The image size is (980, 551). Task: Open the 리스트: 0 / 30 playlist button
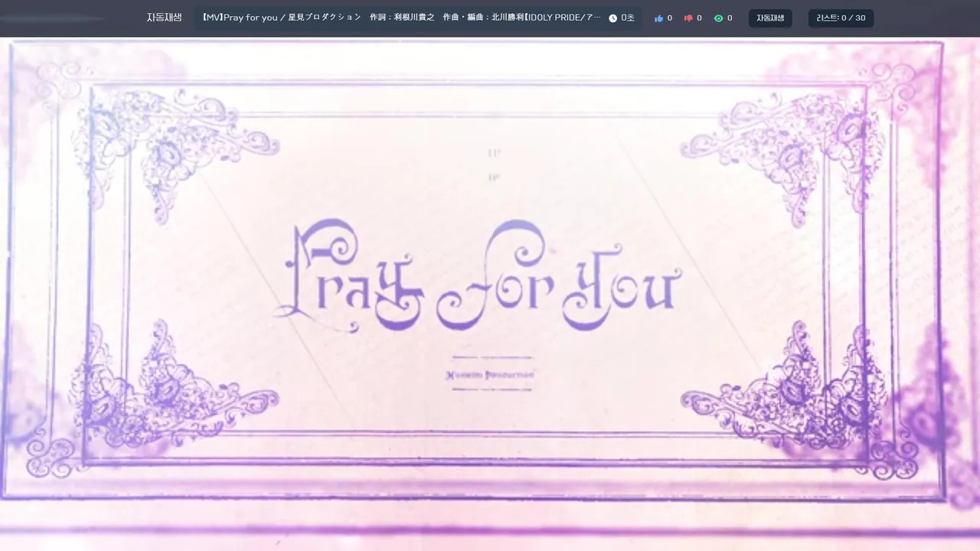[841, 18]
